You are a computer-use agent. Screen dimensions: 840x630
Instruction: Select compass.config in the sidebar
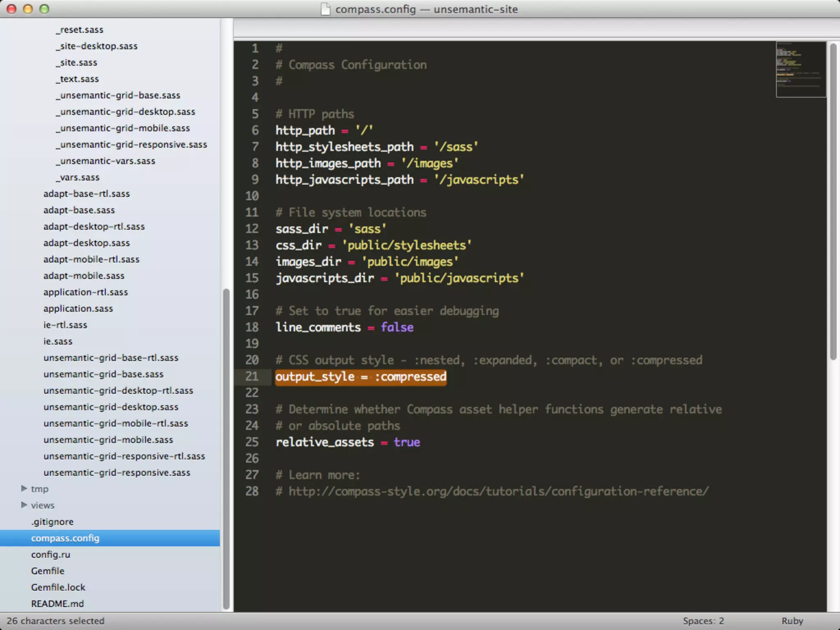[65, 538]
